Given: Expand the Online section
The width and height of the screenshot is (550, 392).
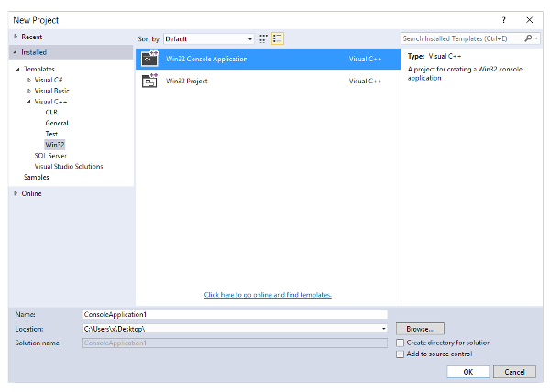Looking at the screenshot, I should pyautogui.click(x=16, y=193).
